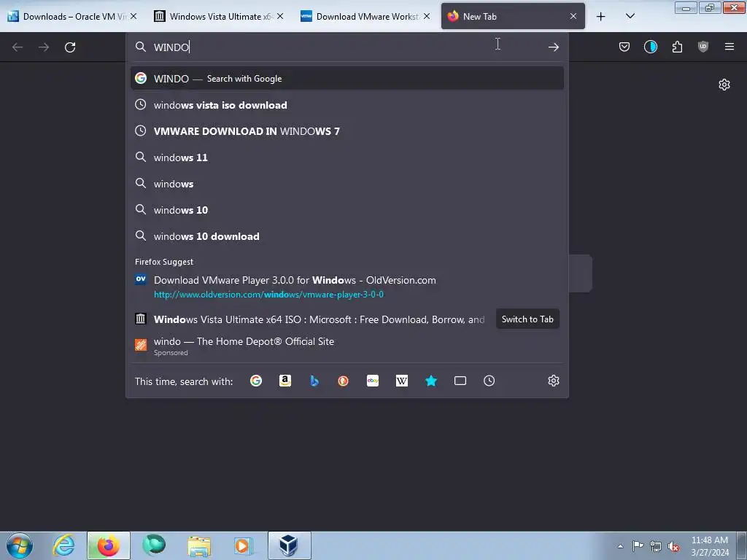The image size is (747, 560).
Task: Toggle the dark reader extension icon
Action: point(650,47)
